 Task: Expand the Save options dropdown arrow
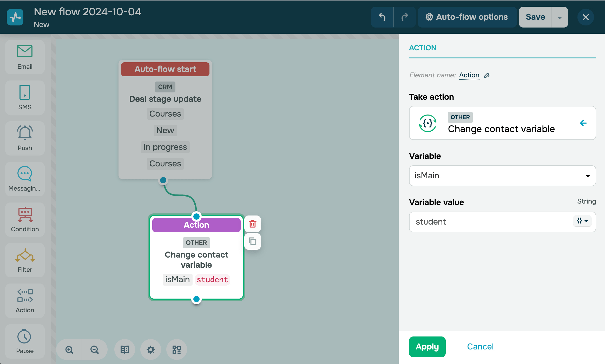(x=560, y=17)
